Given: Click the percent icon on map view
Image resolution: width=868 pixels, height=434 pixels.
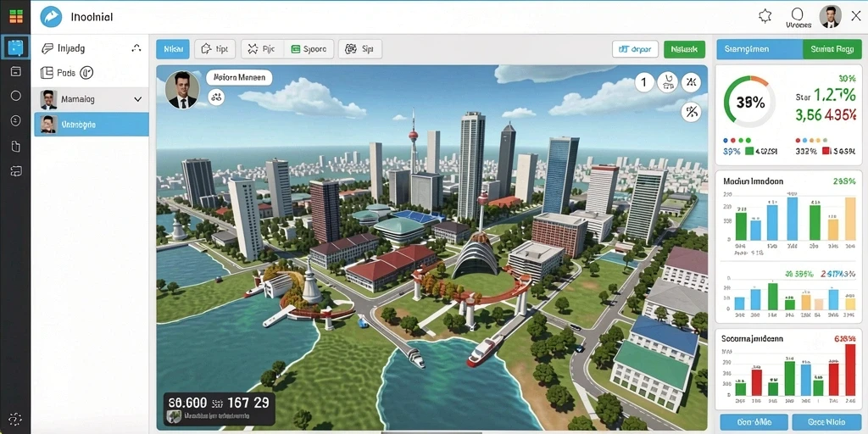Looking at the screenshot, I should (690, 113).
